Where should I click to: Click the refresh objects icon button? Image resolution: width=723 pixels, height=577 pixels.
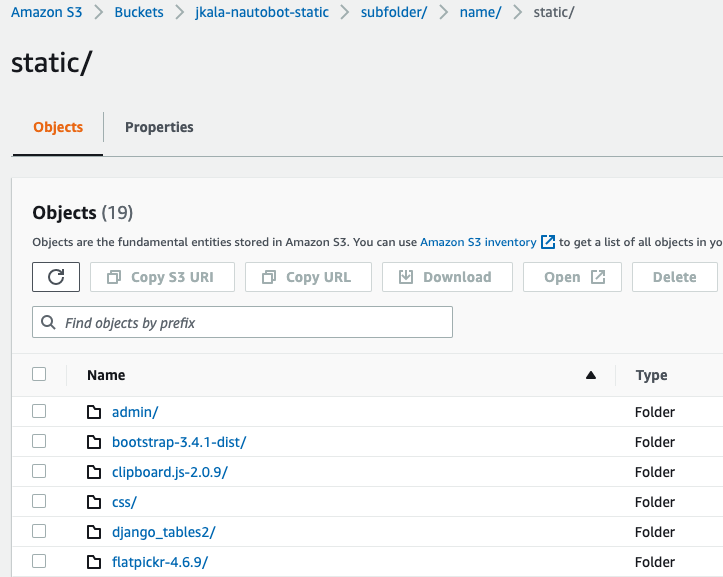(56, 277)
